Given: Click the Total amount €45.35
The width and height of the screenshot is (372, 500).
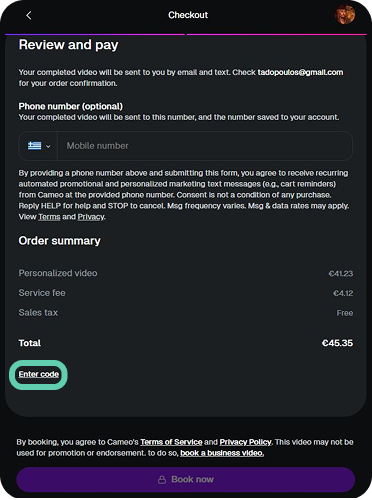Looking at the screenshot, I should click(x=337, y=343).
